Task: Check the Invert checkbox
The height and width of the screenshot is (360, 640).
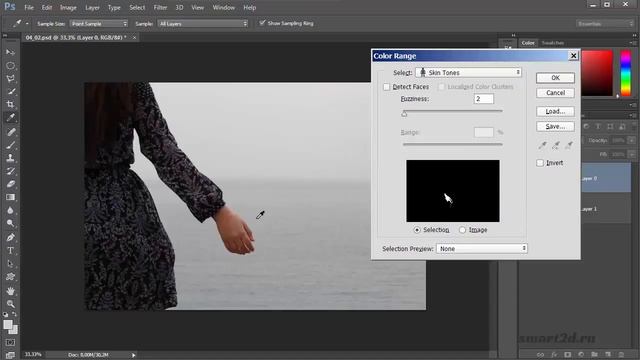Action: [540, 163]
